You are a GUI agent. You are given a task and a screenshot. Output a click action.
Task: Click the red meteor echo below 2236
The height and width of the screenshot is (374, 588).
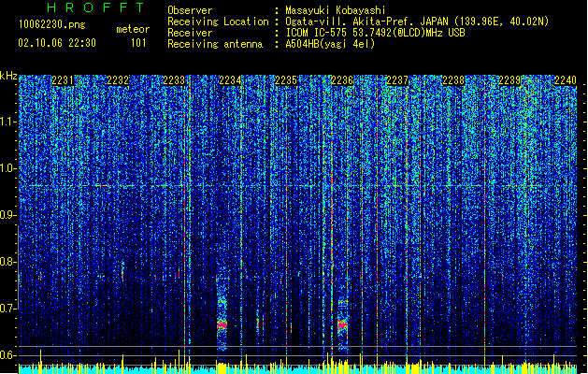[342, 324]
